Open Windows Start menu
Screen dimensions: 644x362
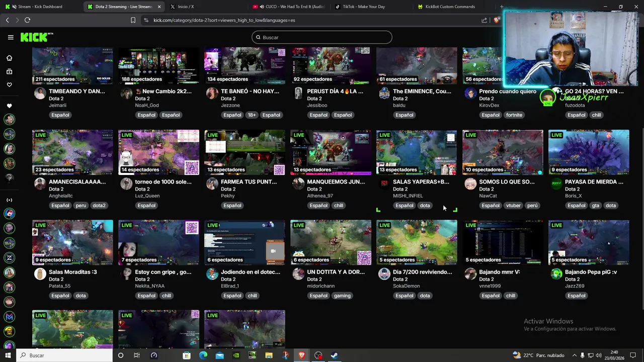tap(8, 355)
